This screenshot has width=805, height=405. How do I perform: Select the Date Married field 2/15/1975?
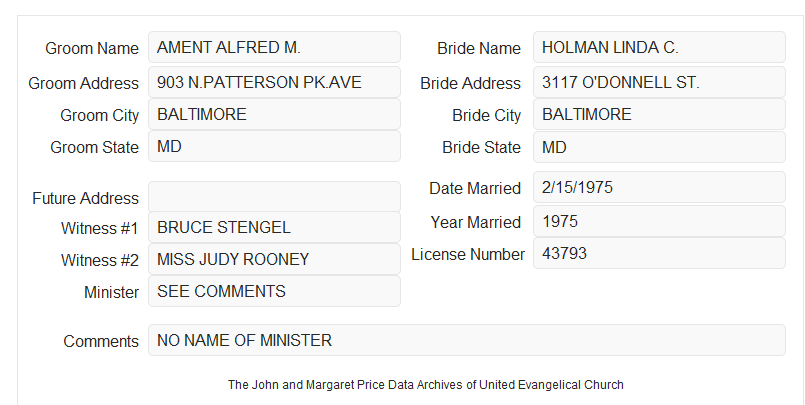(x=659, y=187)
